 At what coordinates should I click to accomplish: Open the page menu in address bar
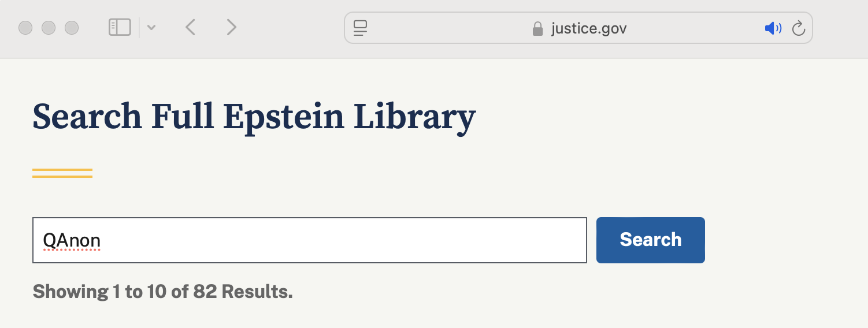361,28
